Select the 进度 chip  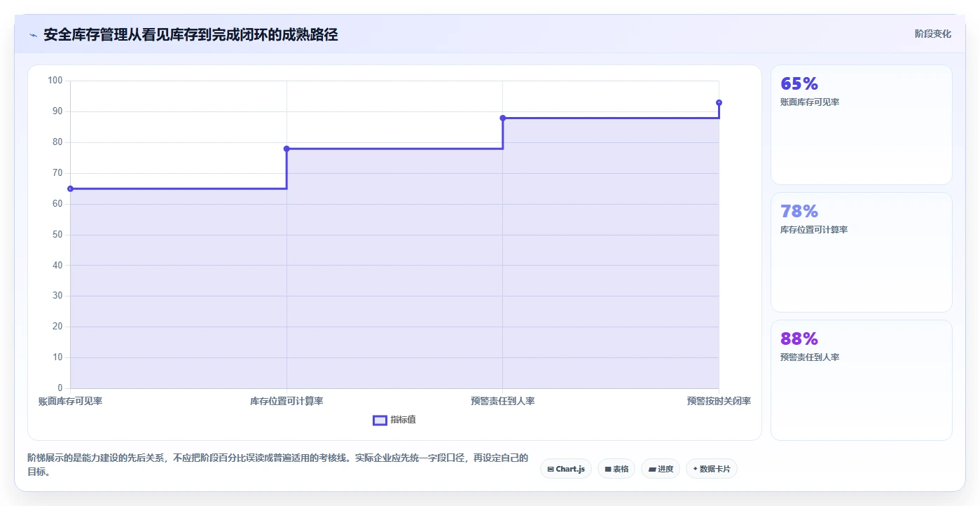661,469
